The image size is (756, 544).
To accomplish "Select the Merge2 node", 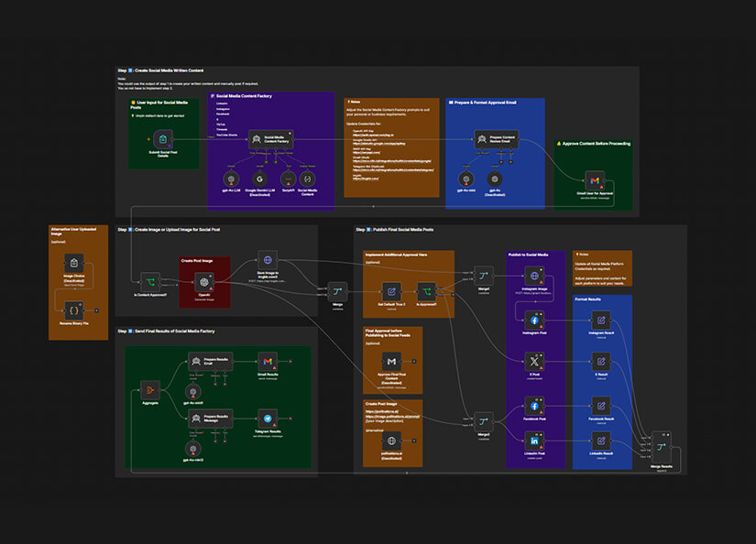I will (x=484, y=422).
